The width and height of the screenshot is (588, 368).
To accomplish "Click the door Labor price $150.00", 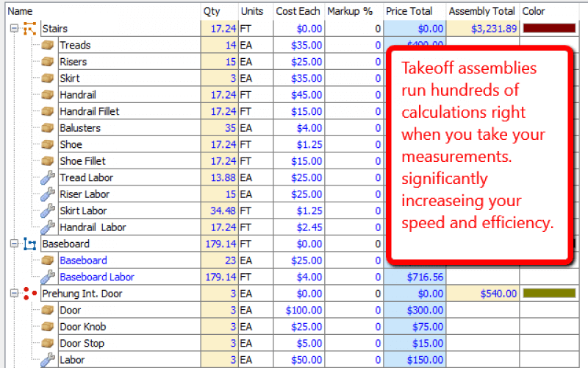I will point(415,360).
